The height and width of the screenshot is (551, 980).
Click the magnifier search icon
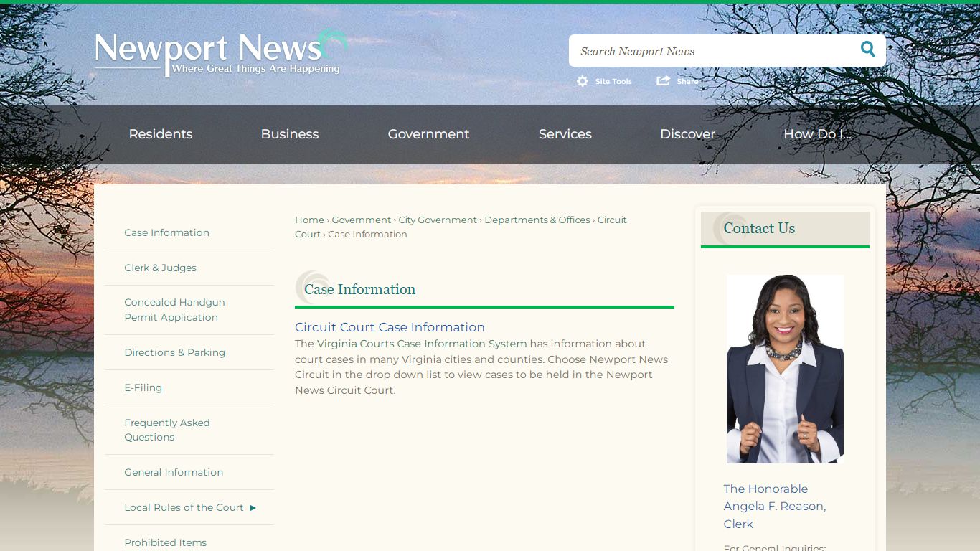click(868, 50)
